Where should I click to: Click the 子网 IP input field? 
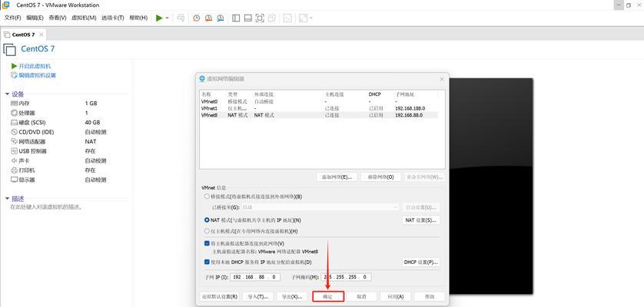[255, 277]
